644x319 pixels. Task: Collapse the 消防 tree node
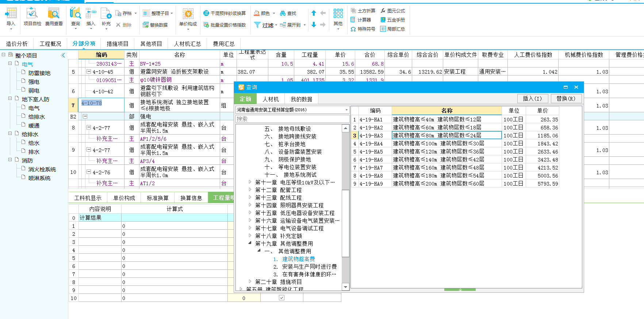pos(10,160)
